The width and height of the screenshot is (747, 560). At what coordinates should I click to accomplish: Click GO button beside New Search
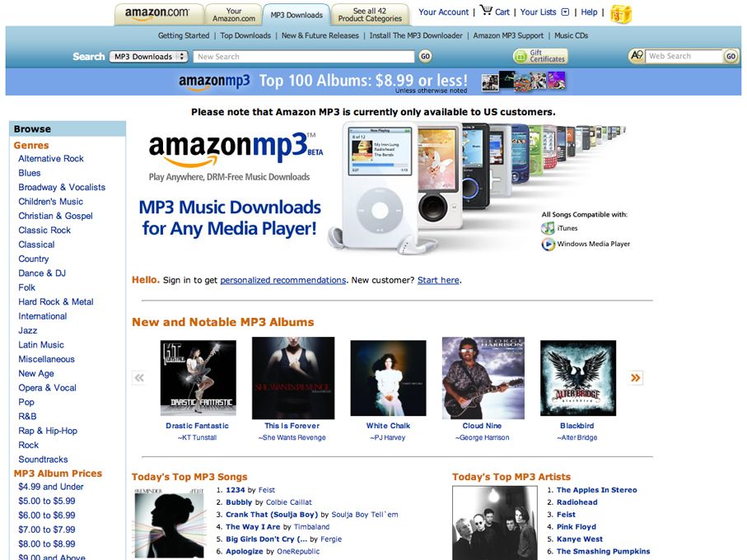tap(425, 56)
